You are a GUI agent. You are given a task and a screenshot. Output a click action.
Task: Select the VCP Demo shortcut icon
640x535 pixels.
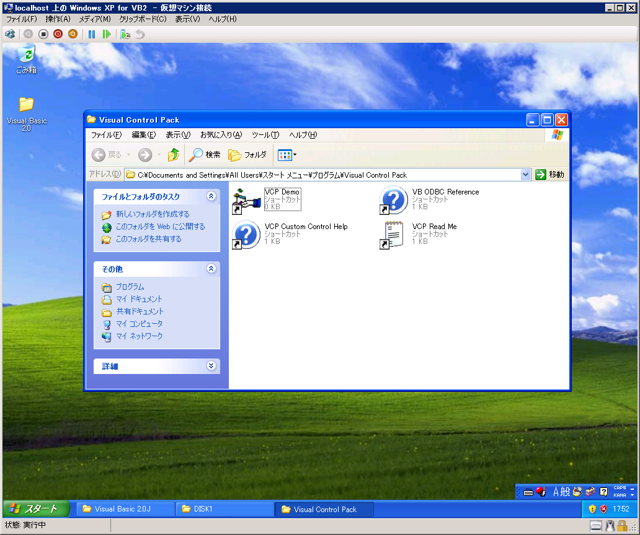point(246,200)
